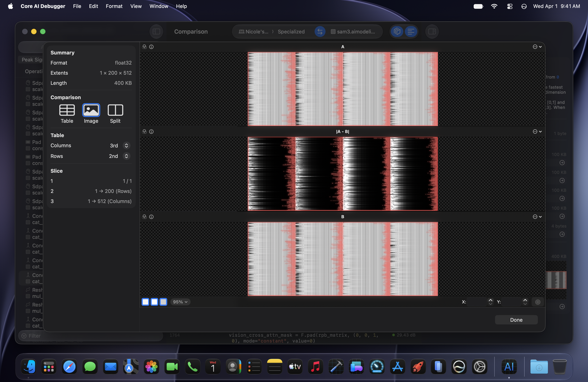
Task: Click the X coordinate stepper arrows
Action: coord(490,302)
